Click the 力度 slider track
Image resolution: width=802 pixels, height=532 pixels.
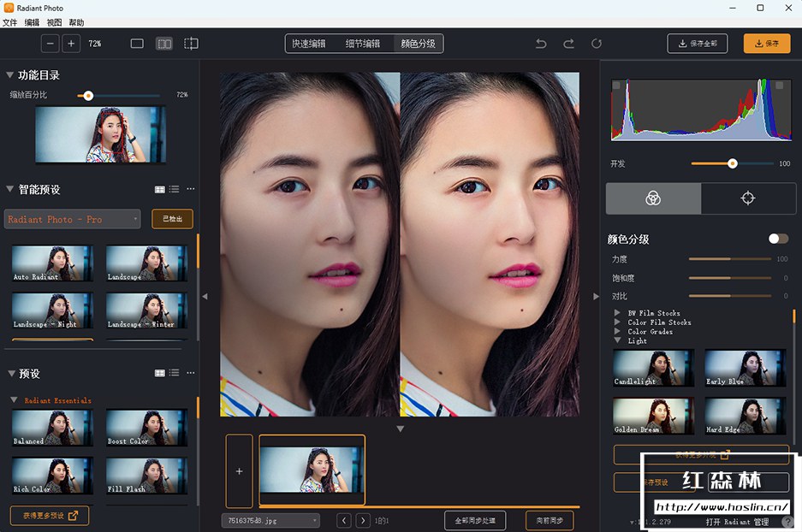[730, 259]
